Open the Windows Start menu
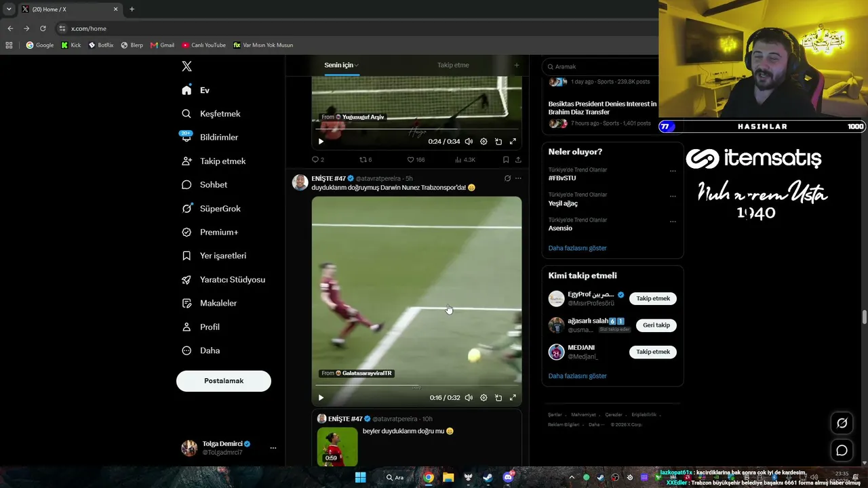Viewport: 868px width, 488px height. [x=361, y=477]
